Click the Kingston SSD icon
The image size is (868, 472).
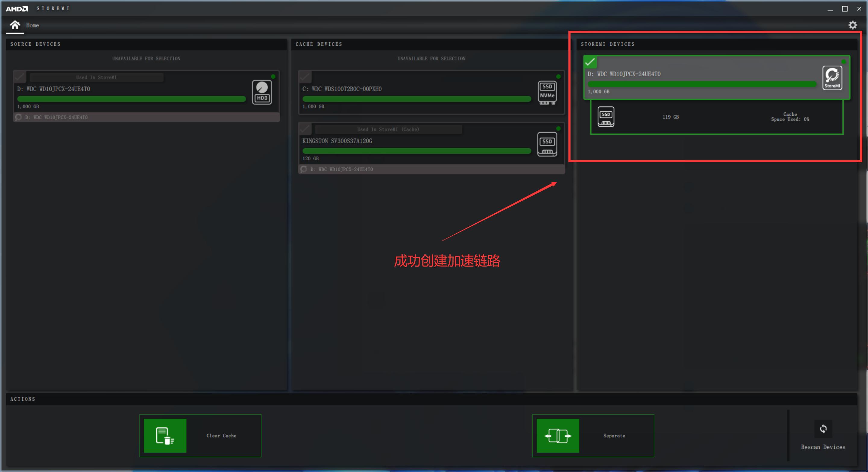[547, 144]
